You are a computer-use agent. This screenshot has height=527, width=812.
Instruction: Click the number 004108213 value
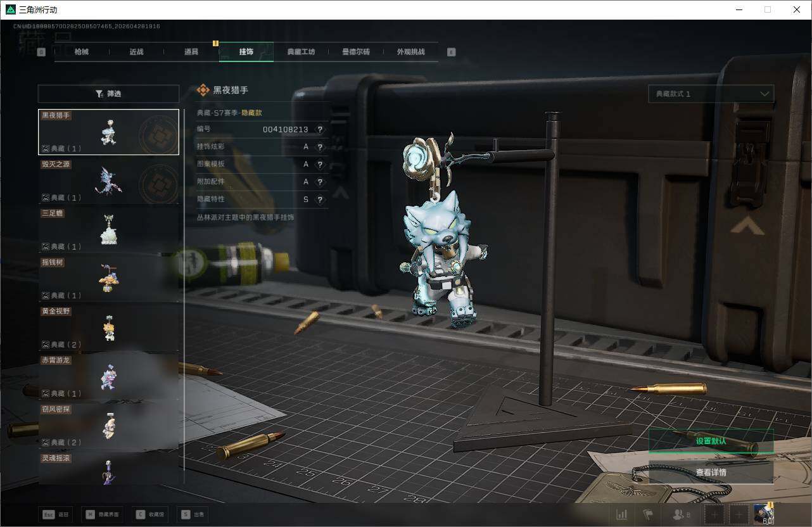286,129
